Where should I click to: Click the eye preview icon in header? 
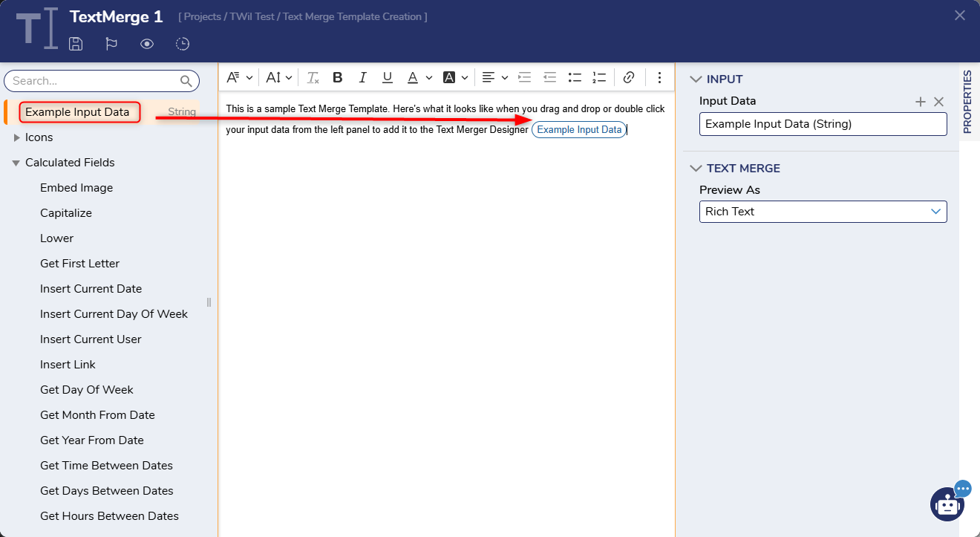click(x=147, y=44)
